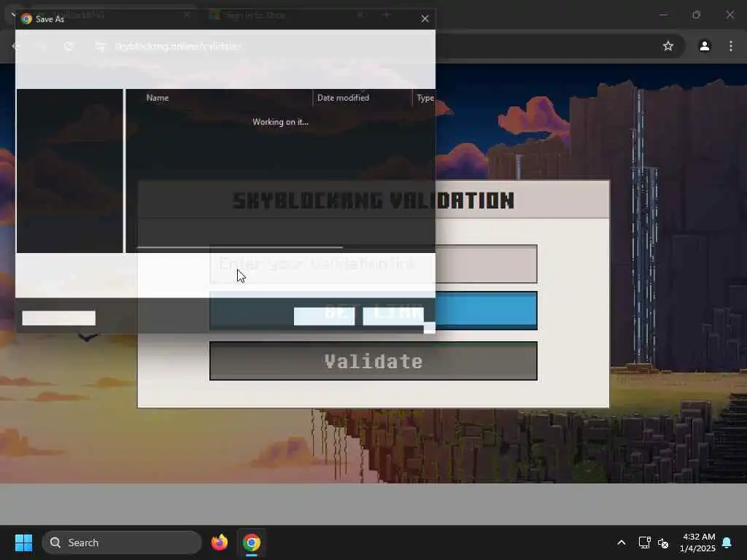Sort by Date modified column header

click(343, 98)
